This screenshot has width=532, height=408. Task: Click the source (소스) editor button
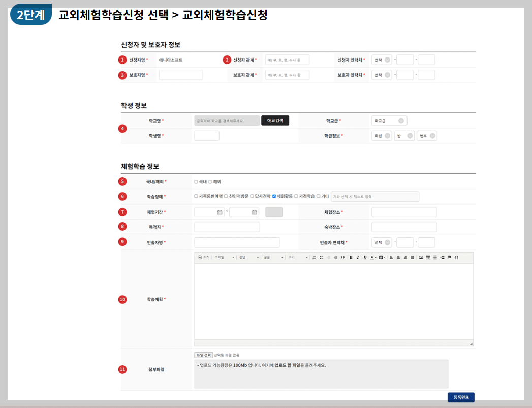(204, 257)
